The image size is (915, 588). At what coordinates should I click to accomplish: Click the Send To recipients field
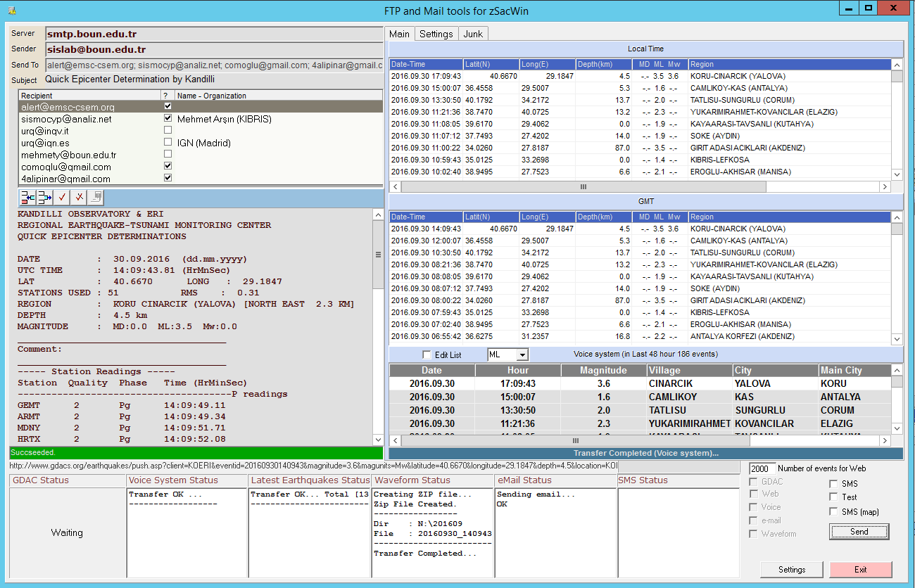(214, 65)
